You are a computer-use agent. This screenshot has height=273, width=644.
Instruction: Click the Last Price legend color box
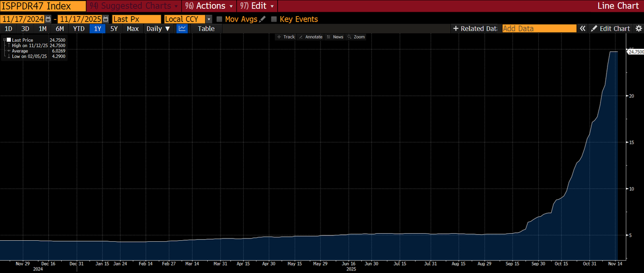pos(8,40)
